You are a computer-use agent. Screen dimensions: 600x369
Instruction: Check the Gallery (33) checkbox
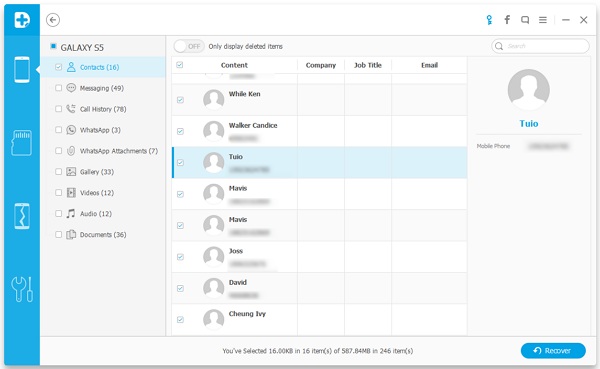58,171
